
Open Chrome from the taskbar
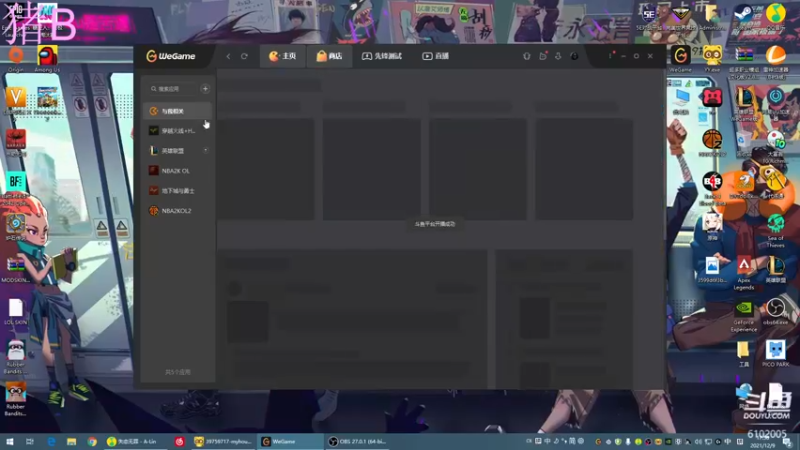pos(92,442)
